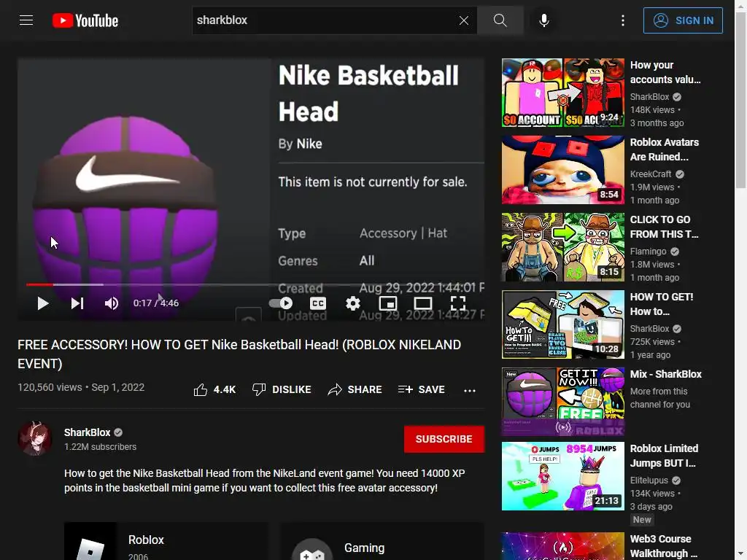
Task: Save video to a playlist
Action: pyautogui.click(x=422, y=390)
